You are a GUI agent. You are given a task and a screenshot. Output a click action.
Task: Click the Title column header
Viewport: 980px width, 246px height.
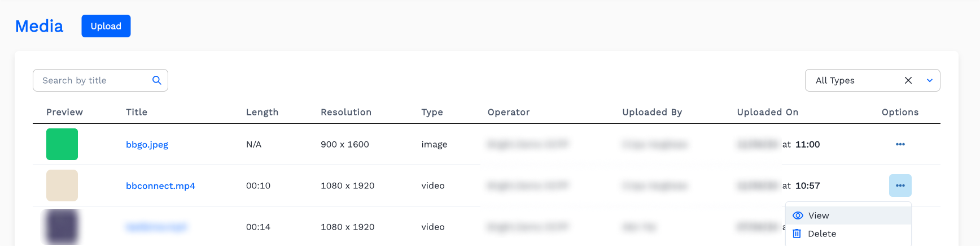pos(137,112)
